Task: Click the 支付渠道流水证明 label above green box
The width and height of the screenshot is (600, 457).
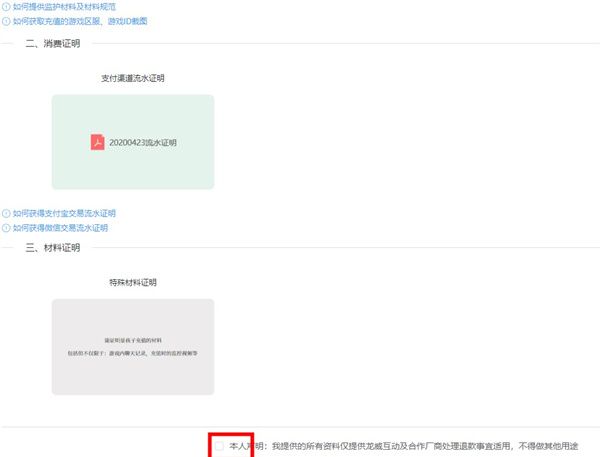Action: [x=133, y=77]
